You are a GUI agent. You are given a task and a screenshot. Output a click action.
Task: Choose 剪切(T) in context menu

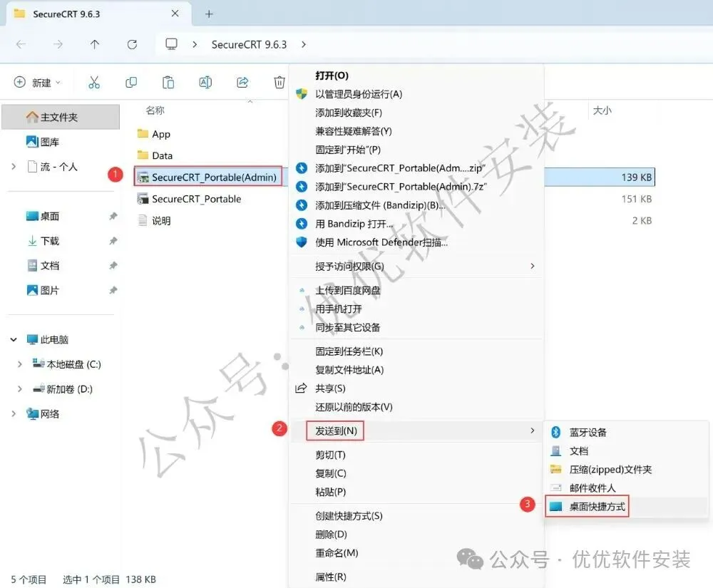click(x=331, y=455)
